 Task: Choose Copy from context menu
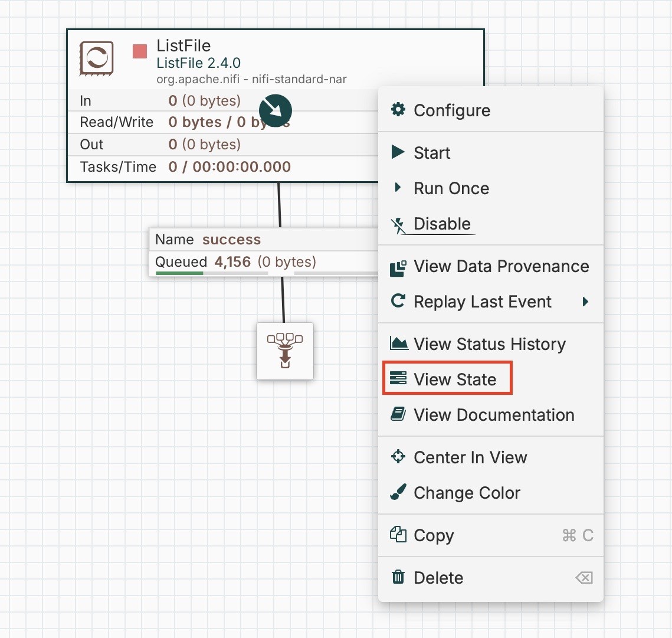[491, 535]
